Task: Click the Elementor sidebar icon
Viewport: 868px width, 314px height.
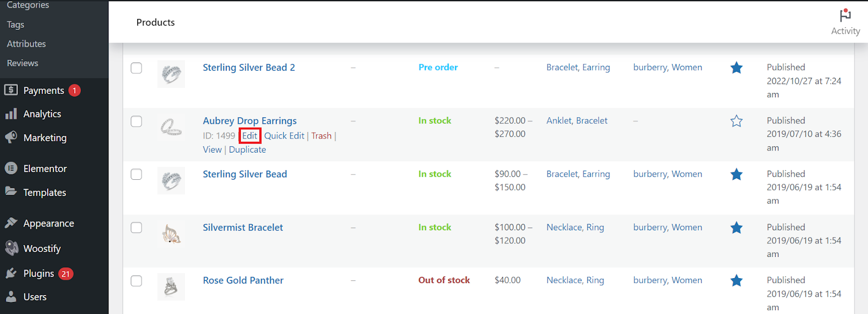Action: click(11, 168)
